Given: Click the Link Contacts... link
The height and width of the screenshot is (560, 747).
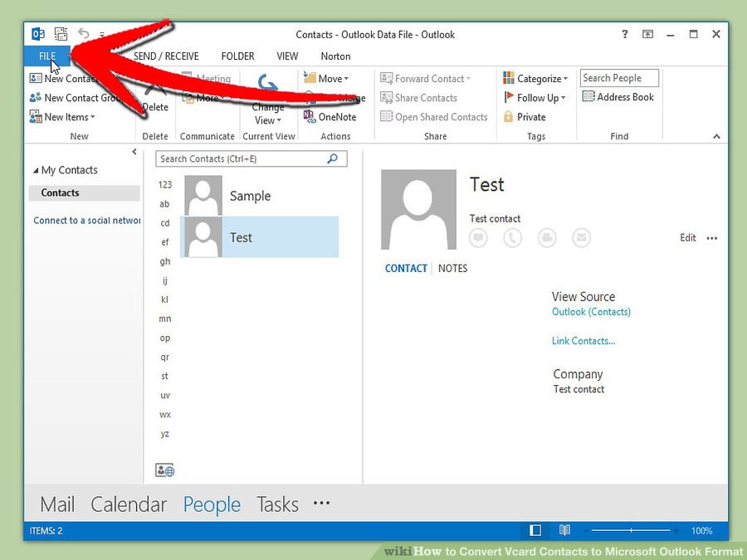Looking at the screenshot, I should [x=583, y=341].
